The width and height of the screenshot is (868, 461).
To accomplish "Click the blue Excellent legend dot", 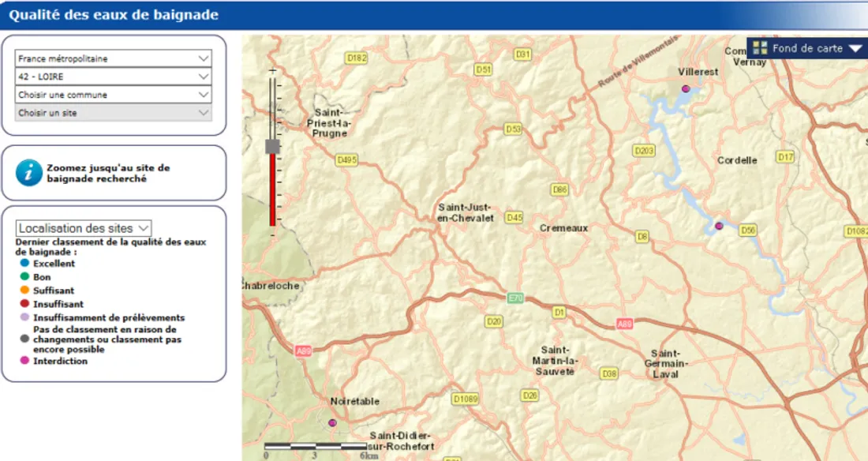I will coord(24,264).
